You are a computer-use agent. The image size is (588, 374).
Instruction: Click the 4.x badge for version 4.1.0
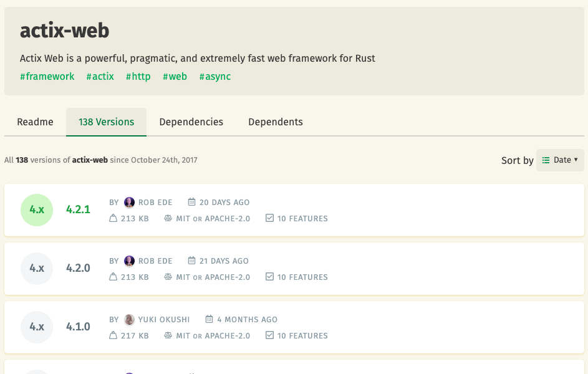click(37, 327)
